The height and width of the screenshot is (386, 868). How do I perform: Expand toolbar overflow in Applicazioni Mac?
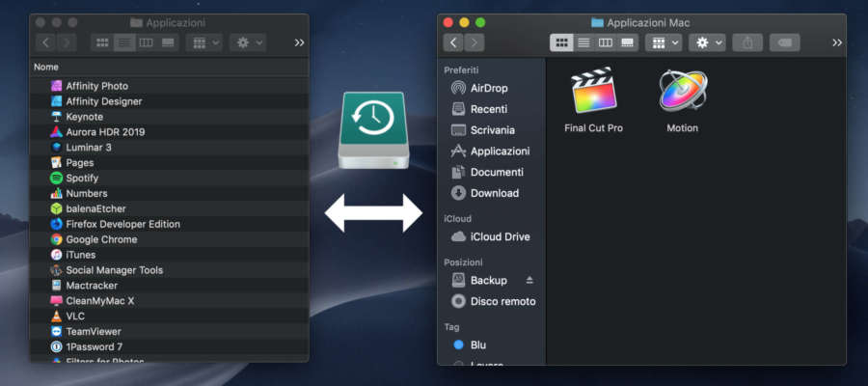point(837,42)
